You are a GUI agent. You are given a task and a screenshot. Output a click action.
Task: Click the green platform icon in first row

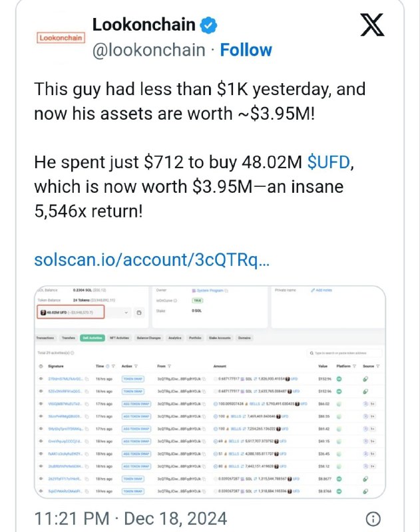339,379
